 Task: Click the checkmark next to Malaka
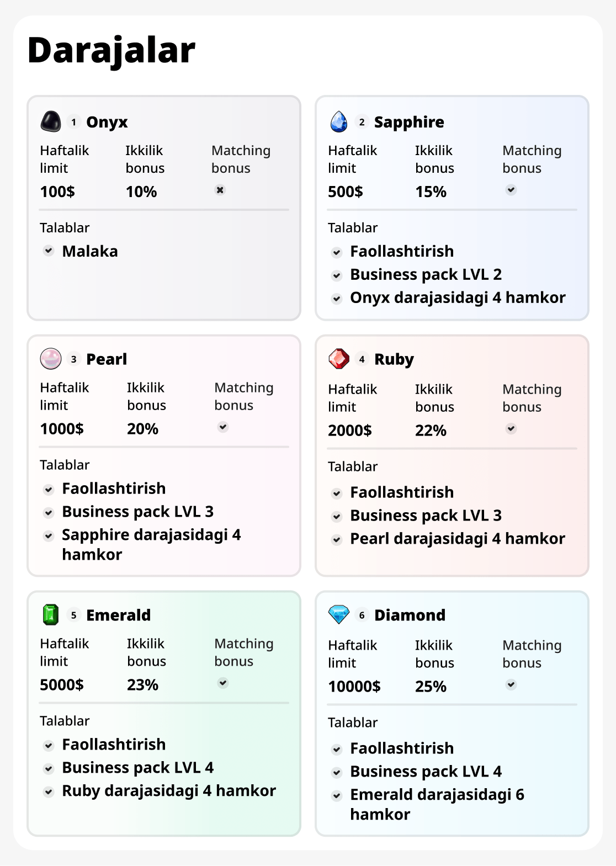coord(49,251)
